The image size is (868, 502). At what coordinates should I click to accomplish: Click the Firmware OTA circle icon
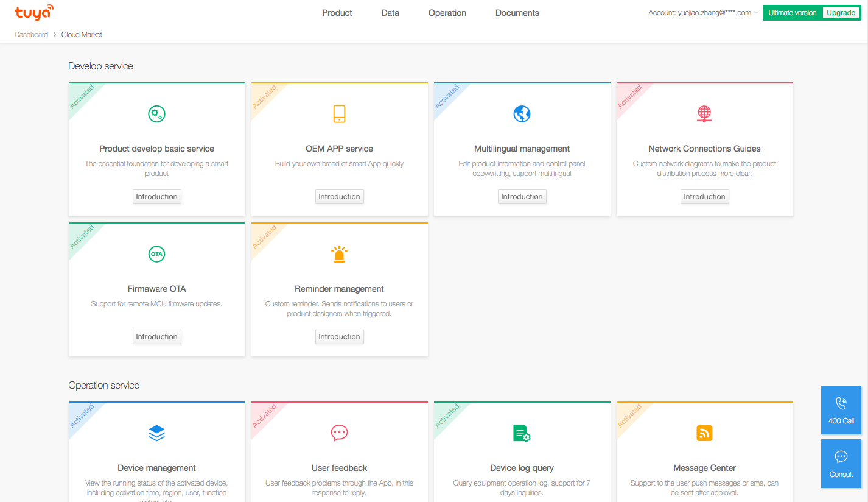156,254
